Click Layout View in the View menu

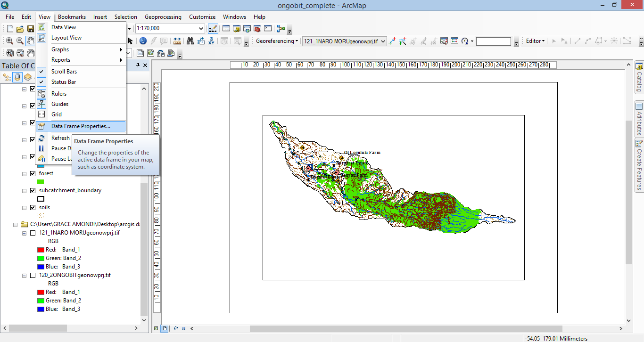pos(66,37)
